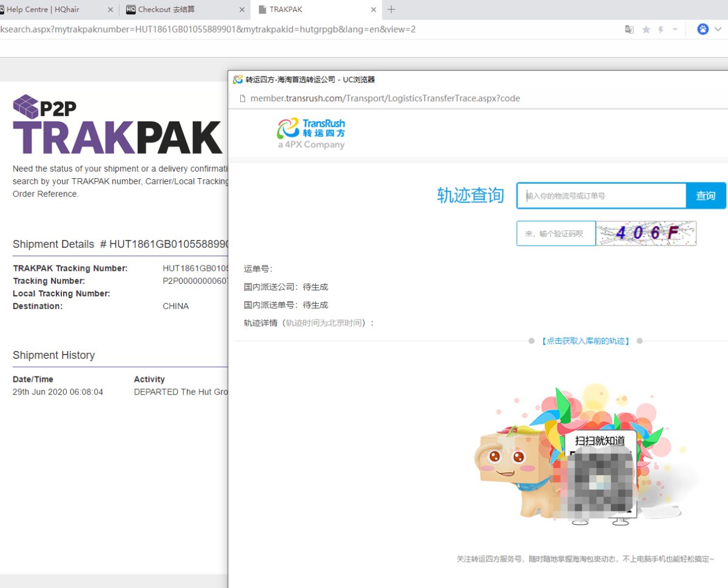Click the 国内派送单号：待生成 line
This screenshot has width=728, height=588.
point(286,305)
